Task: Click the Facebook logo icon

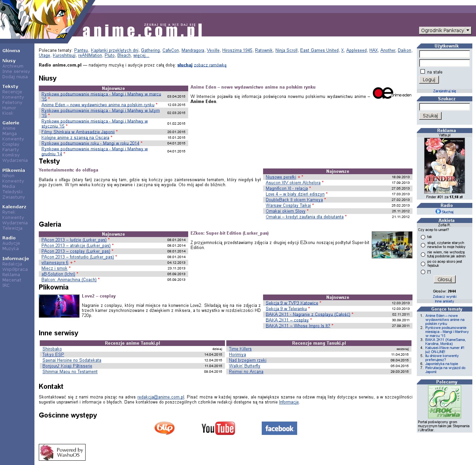Action: (x=279, y=428)
